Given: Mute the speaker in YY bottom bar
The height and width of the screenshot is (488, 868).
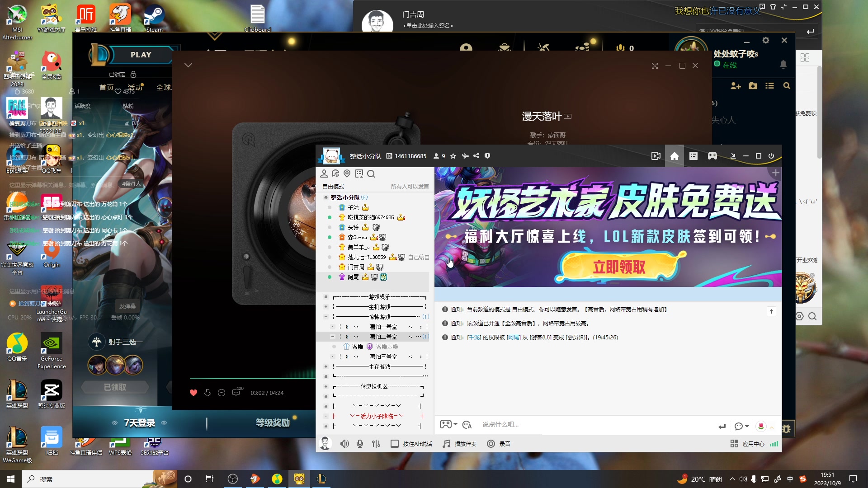Looking at the screenshot, I should click(x=344, y=444).
